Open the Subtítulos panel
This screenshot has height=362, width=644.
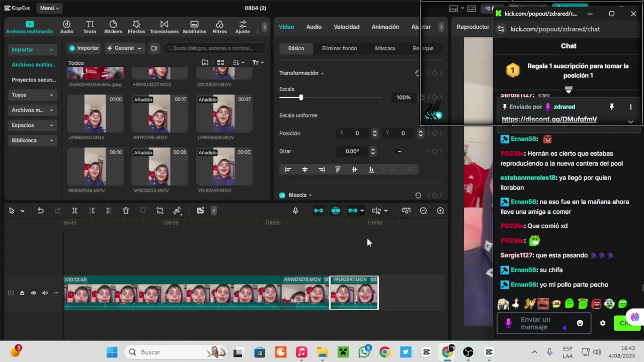(x=194, y=27)
